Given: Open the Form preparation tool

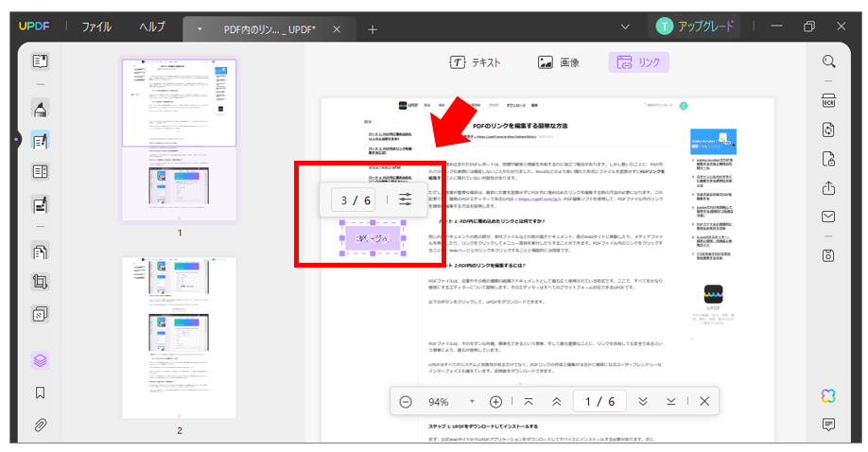Looking at the screenshot, I should point(40,172).
